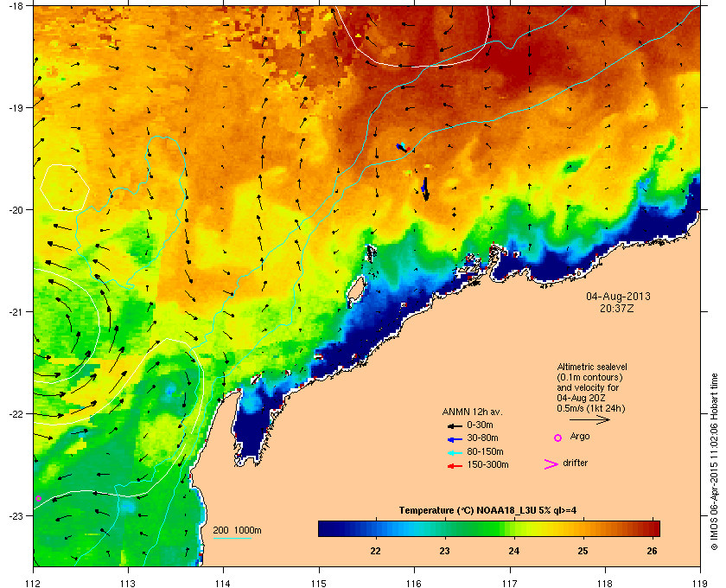Click the longitude axis label "116"
This screenshot has height=588, width=726.
414,583
